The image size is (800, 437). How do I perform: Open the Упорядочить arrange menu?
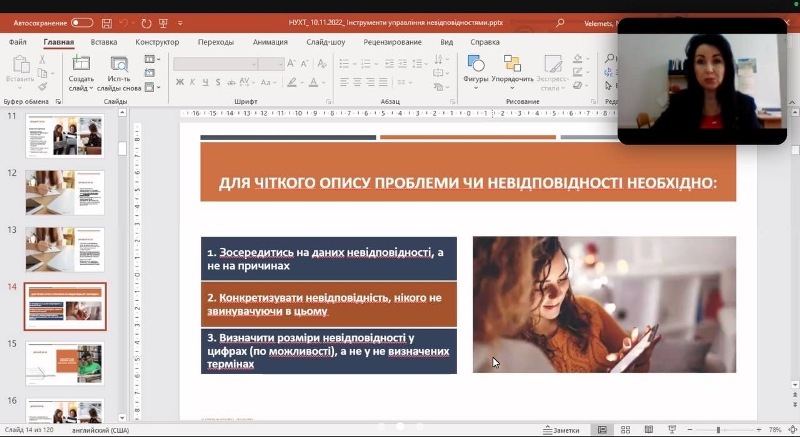click(x=512, y=72)
